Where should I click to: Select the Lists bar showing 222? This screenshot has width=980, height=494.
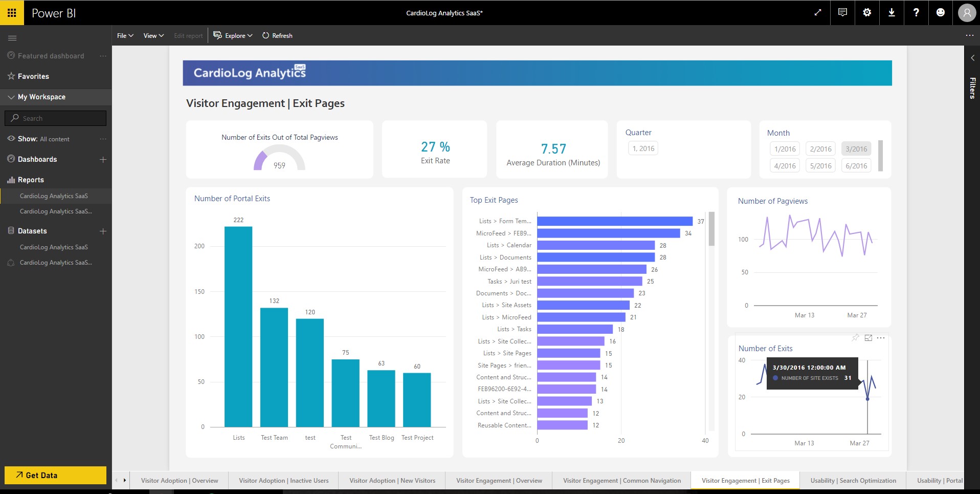tap(238, 327)
